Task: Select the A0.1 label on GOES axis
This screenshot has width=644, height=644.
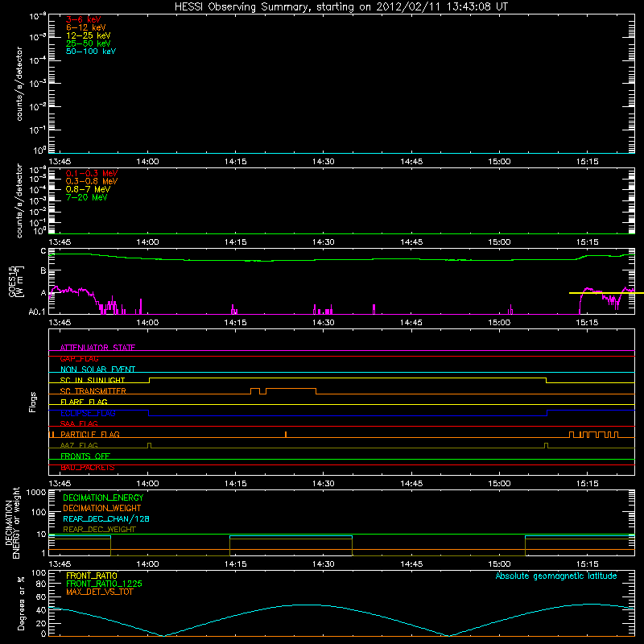Action: coord(37,312)
